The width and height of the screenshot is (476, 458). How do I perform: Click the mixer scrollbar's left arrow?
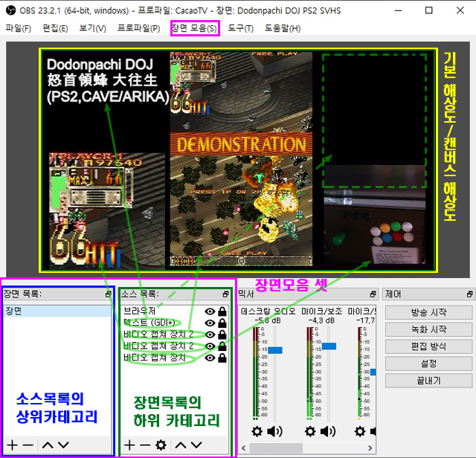click(243, 448)
